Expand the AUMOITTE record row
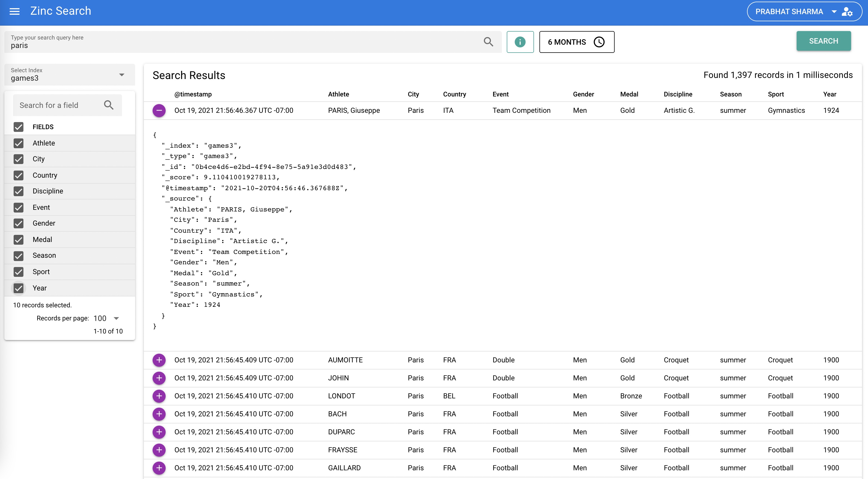Viewport: 868px width, 479px height. pos(159,360)
